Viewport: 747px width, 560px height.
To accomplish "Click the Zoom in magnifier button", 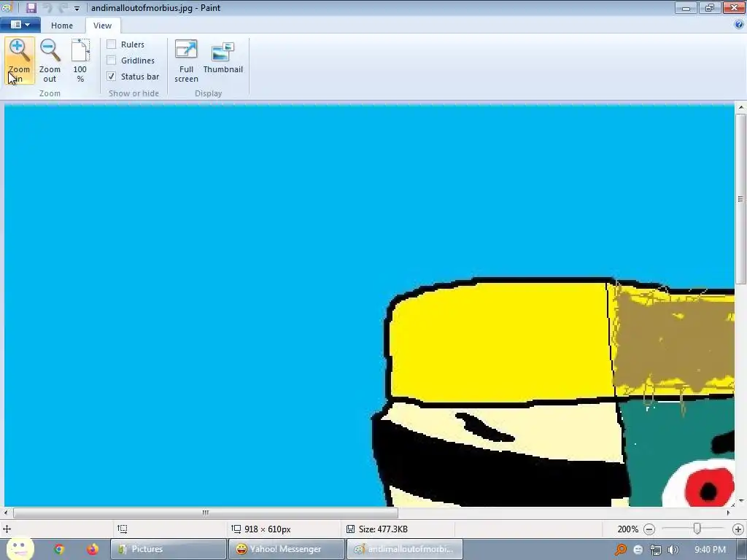I will tap(19, 61).
